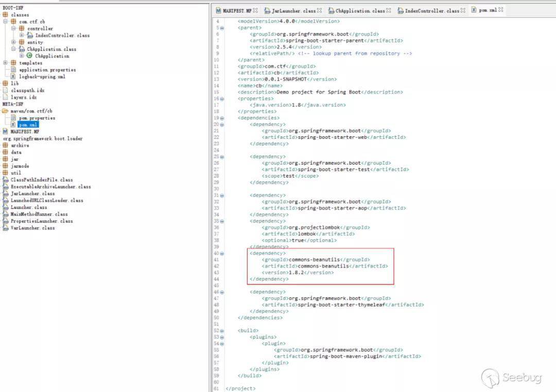This screenshot has width=556, height=392.
Task: Click the 0.0.1-SNAPSHOT version line
Action: tap(287, 79)
